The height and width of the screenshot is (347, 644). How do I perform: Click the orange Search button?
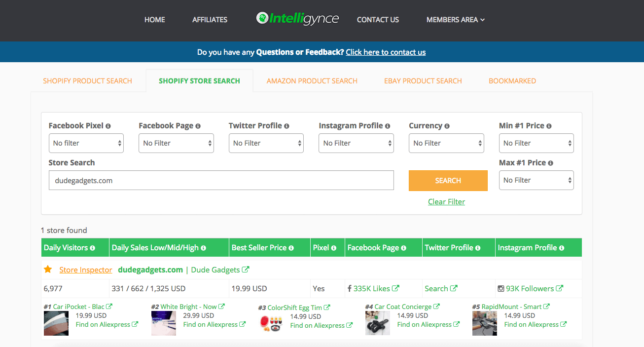[x=448, y=181]
